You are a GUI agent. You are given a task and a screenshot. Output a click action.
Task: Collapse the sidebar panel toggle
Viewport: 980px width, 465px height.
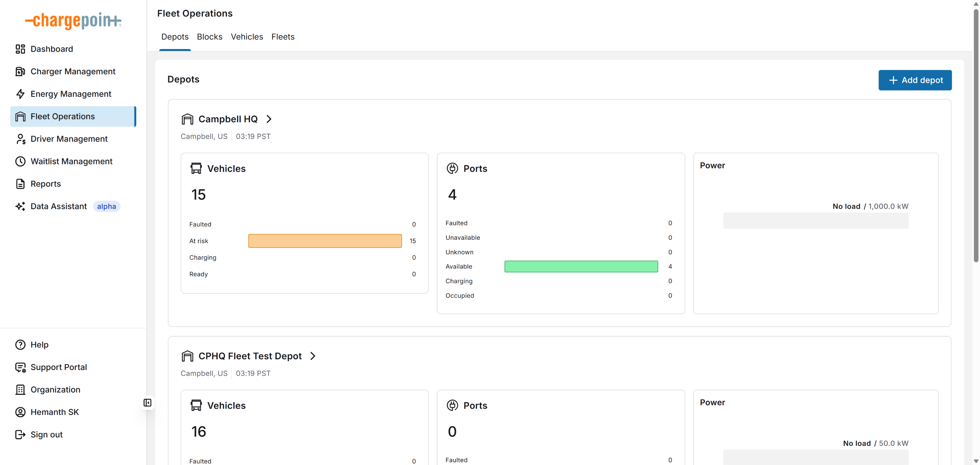pyautogui.click(x=147, y=403)
